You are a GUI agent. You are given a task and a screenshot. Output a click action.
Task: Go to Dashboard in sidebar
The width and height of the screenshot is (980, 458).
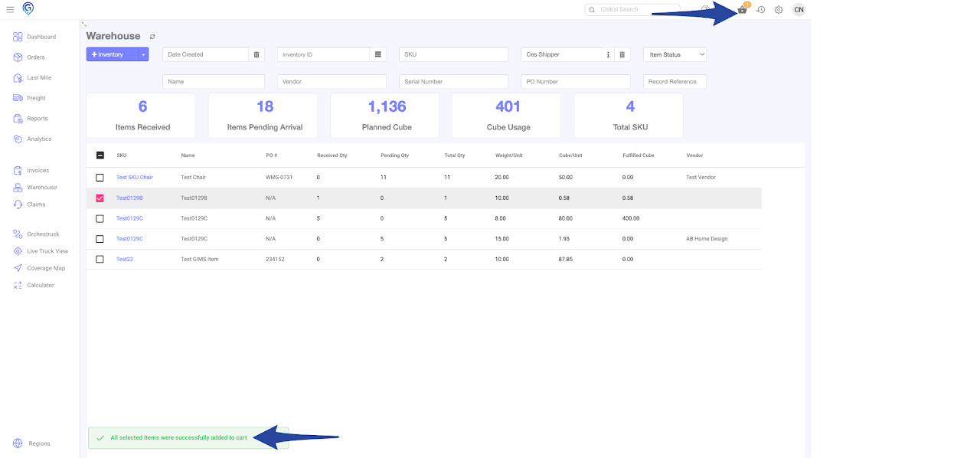coord(41,37)
